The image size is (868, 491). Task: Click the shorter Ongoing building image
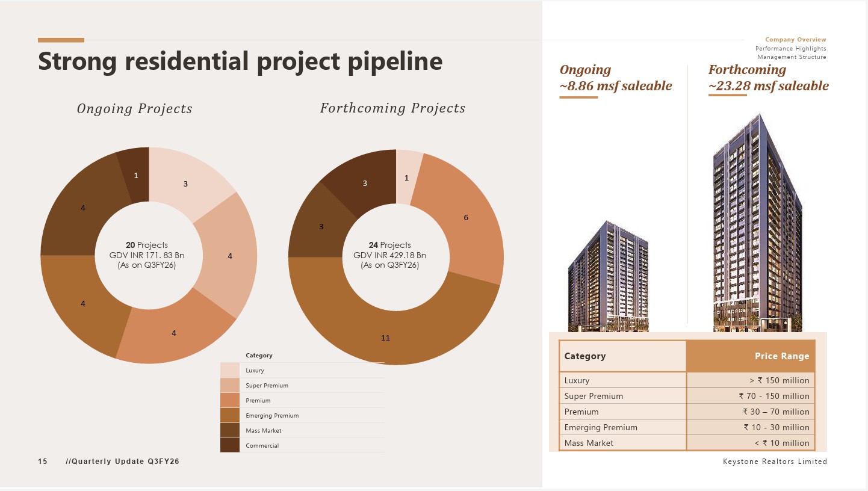click(608, 277)
